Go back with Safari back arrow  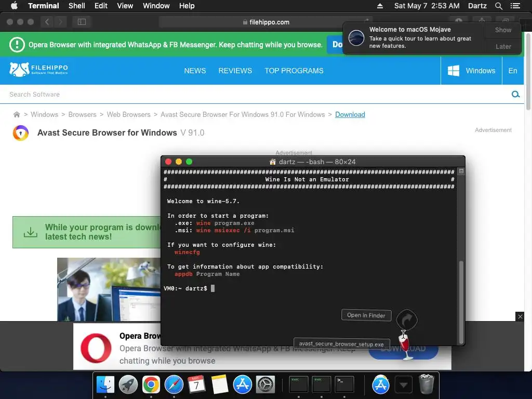tap(47, 22)
